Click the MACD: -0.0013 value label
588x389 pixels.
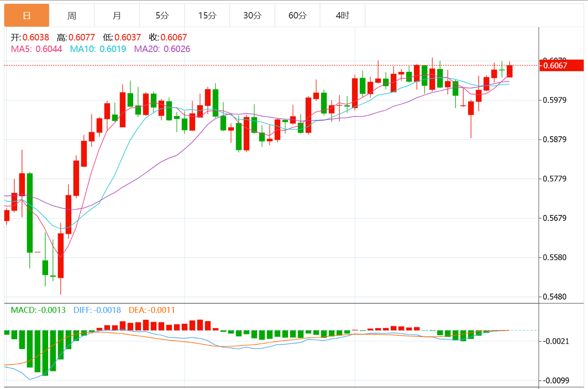pyautogui.click(x=38, y=310)
